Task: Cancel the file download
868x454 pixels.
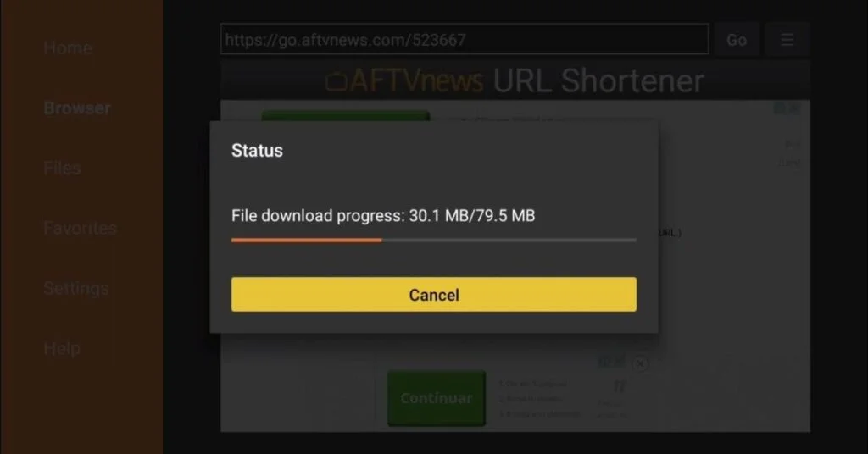Action: click(x=433, y=294)
